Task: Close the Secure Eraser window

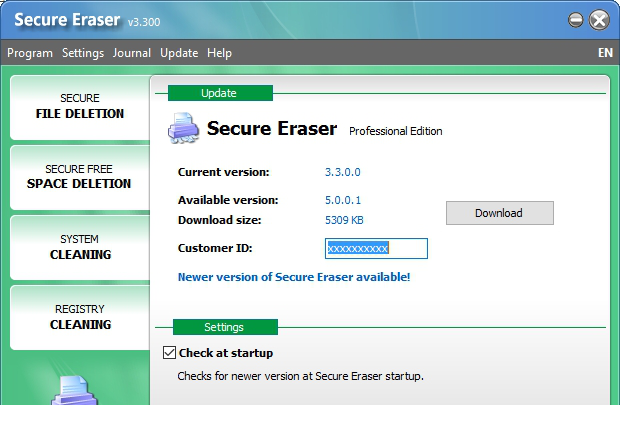Action: [599, 20]
